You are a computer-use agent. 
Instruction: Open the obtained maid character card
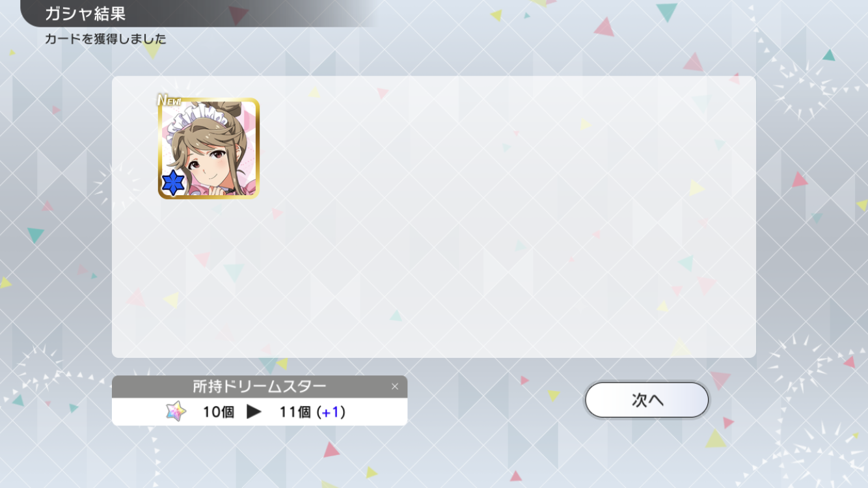coord(208,148)
